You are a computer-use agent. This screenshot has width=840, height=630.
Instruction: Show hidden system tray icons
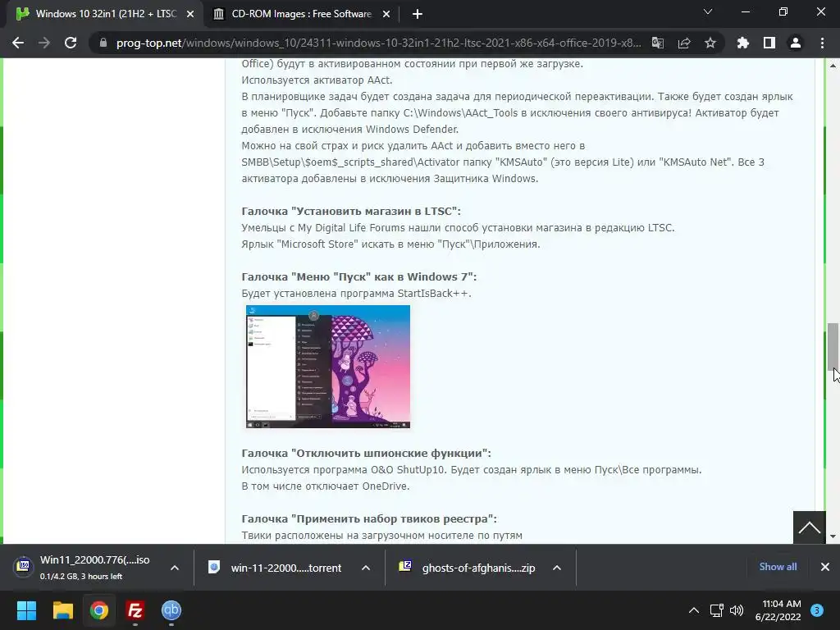coord(694,610)
